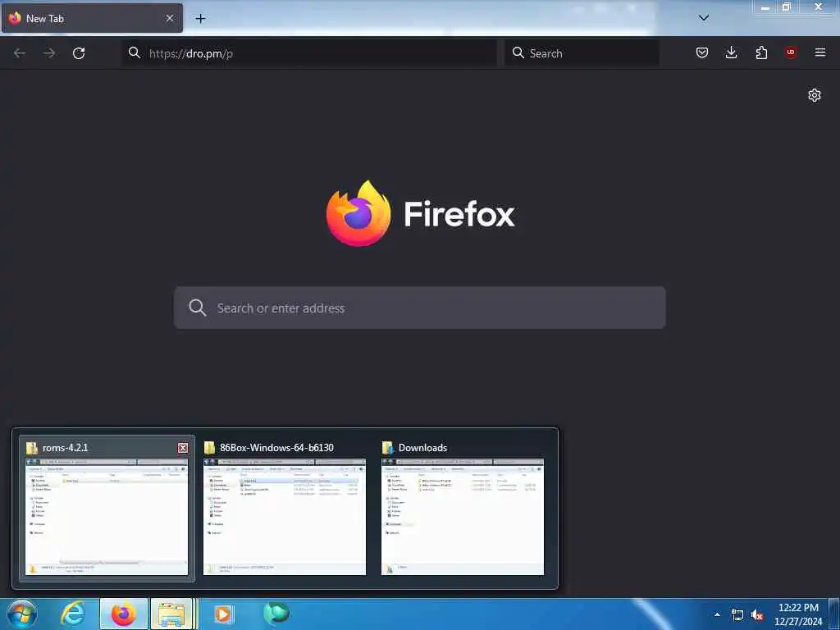Open the Pocket save icon
This screenshot has width=840, height=630.
click(702, 52)
